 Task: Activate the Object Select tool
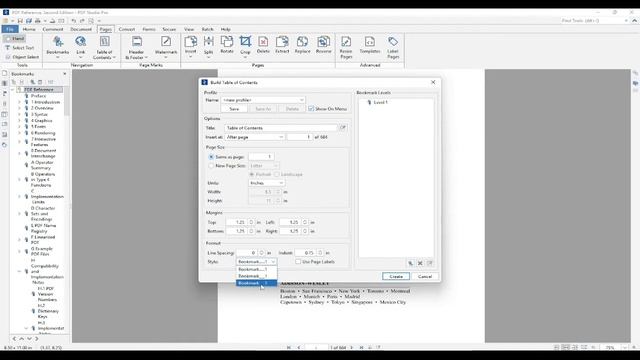tap(22, 57)
